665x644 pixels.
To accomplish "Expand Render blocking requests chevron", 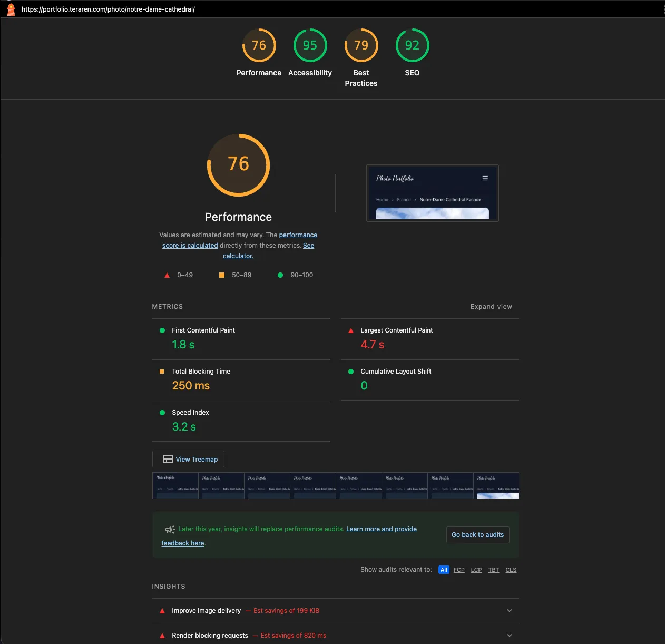I will (509, 636).
